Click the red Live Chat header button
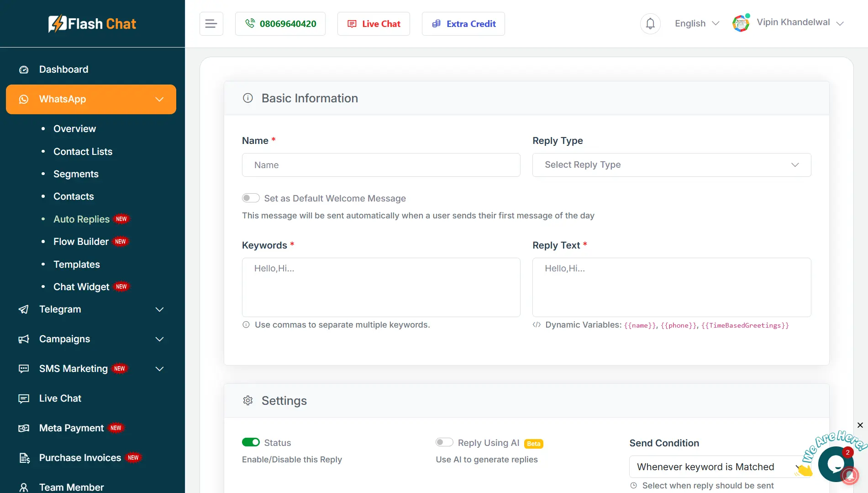 [374, 24]
